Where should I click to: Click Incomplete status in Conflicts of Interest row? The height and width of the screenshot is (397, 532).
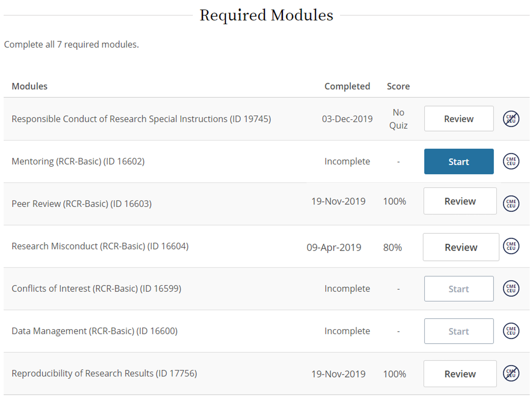[347, 289]
